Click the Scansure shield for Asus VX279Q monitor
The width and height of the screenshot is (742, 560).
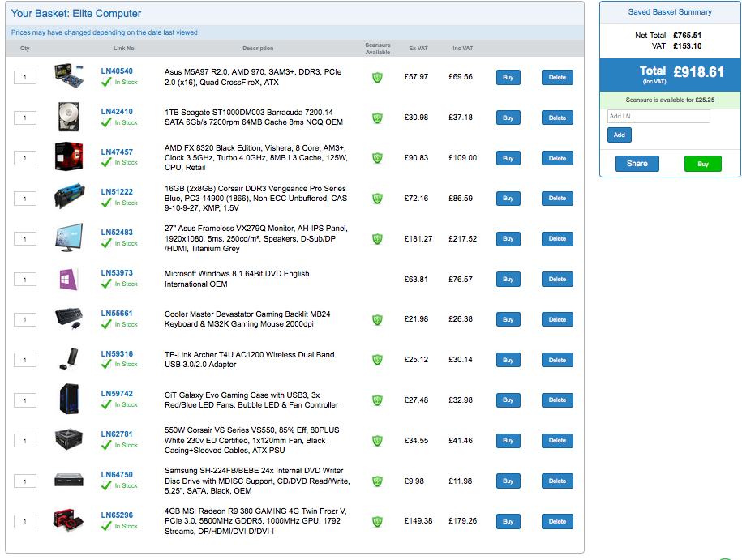[x=377, y=239]
